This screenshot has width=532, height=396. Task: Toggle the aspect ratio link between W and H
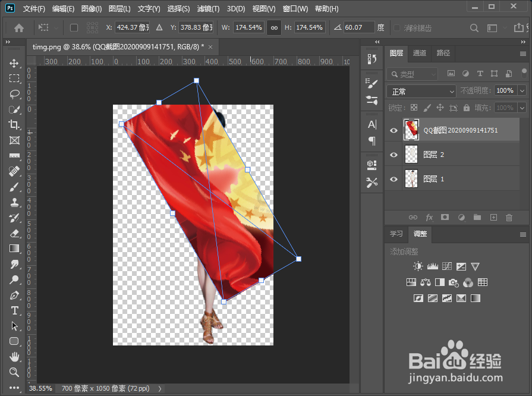click(274, 28)
